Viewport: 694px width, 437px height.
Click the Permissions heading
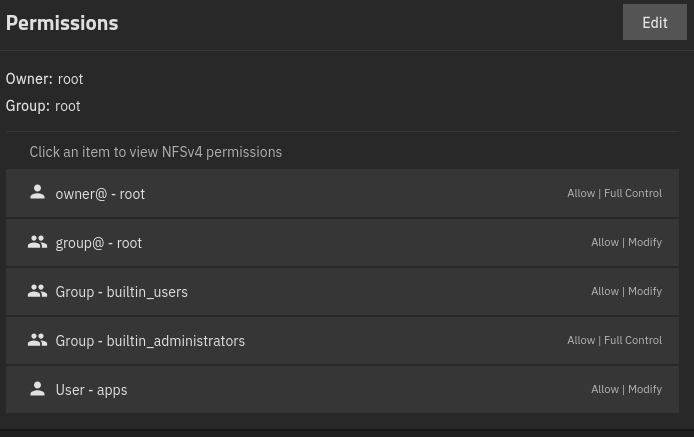[x=62, y=23]
